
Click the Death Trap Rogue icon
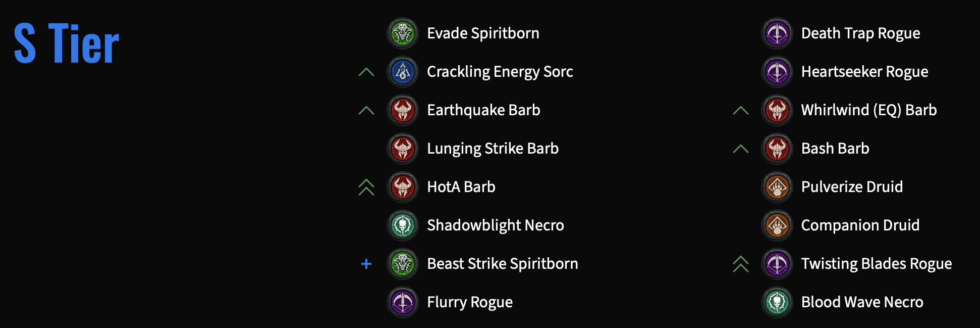777,33
